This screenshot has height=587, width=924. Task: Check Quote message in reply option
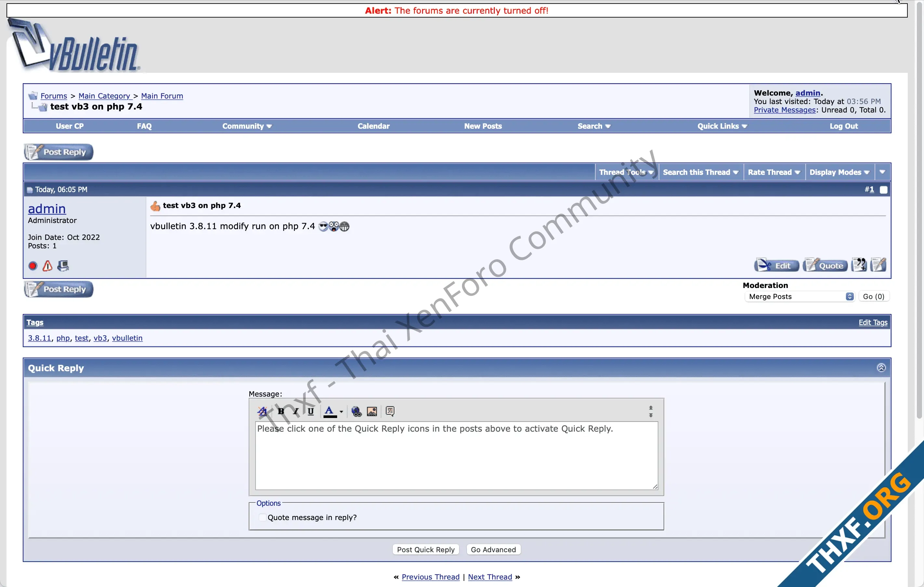(x=262, y=517)
